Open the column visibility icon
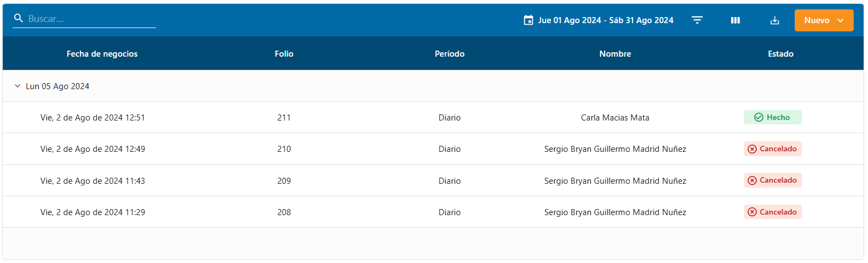The width and height of the screenshot is (868, 263). pos(735,20)
